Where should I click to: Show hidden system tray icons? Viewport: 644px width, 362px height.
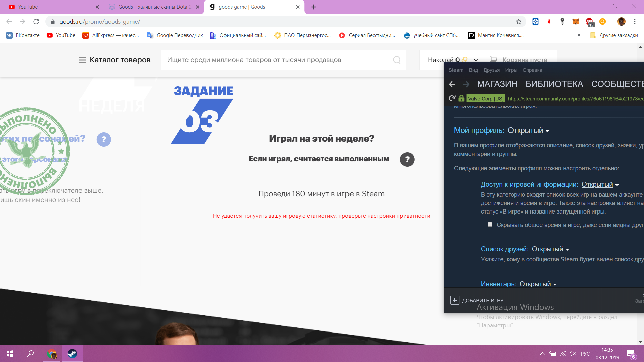coord(542,354)
